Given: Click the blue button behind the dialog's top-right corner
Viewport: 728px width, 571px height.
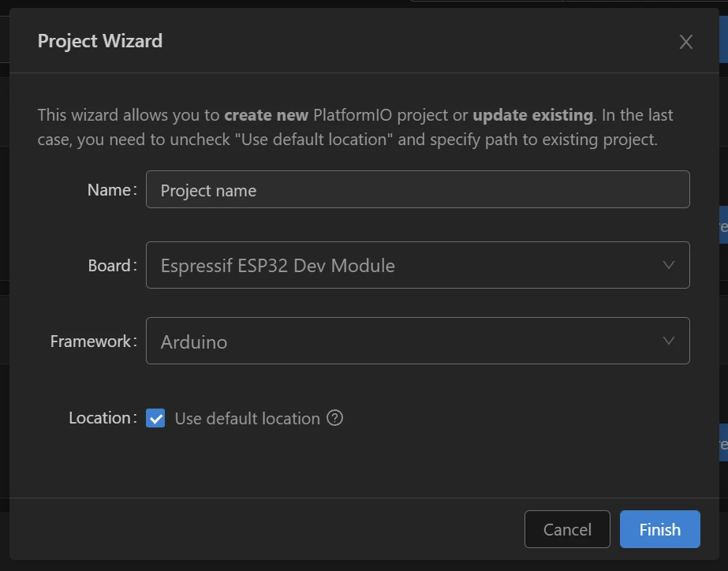Looking at the screenshot, I should (x=723, y=41).
